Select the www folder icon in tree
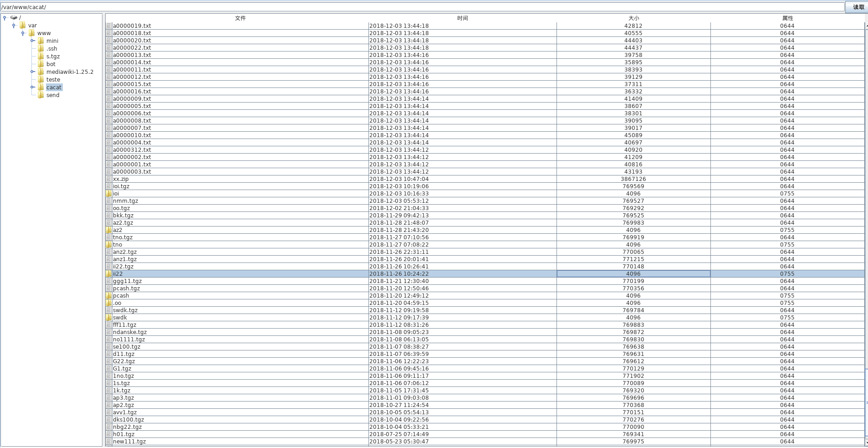 coord(32,33)
